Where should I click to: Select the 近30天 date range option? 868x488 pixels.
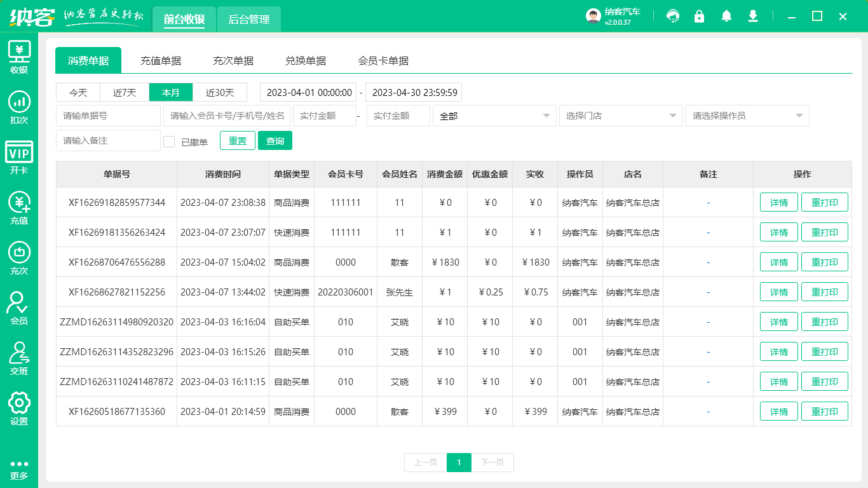[220, 92]
